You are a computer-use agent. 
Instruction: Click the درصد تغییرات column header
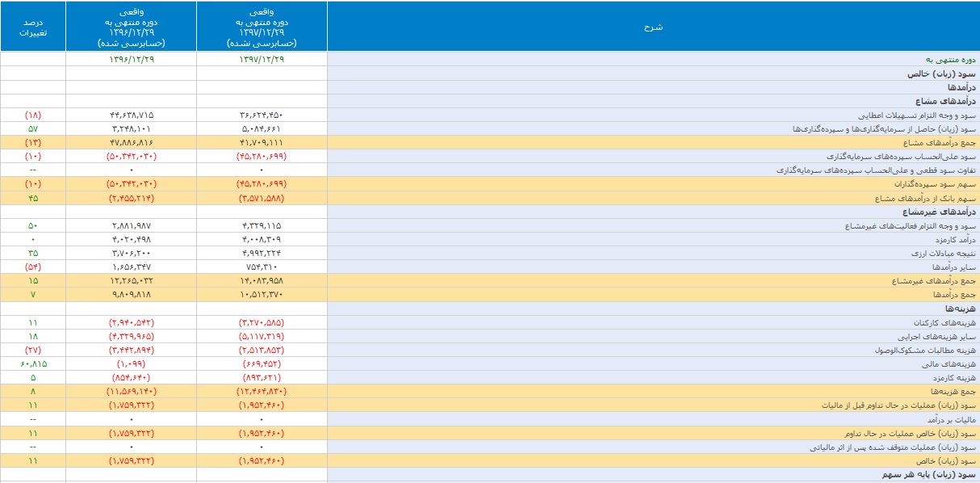[x=33, y=27]
